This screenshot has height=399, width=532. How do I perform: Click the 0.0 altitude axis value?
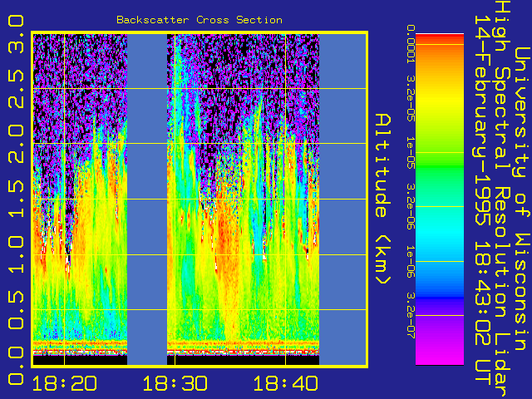click(x=16, y=365)
